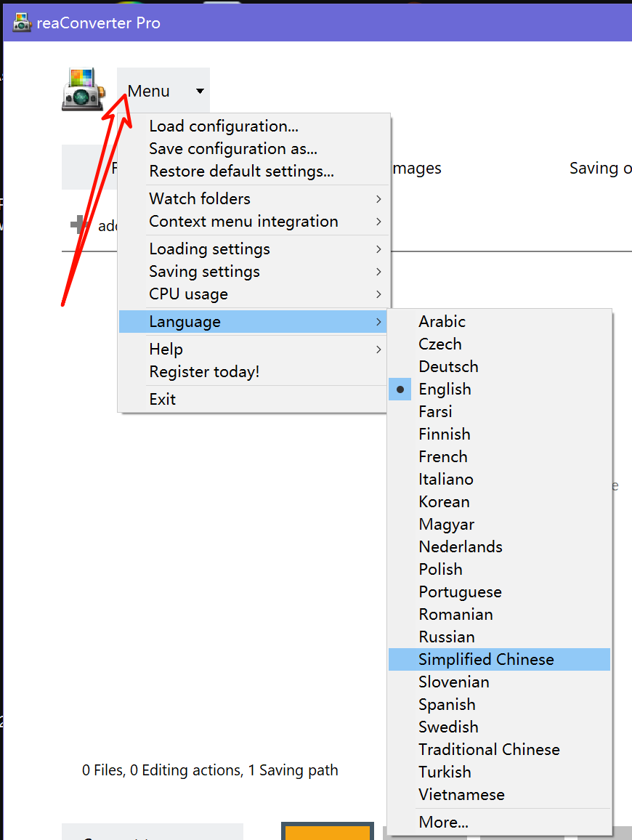Screen dimensions: 632x840
Task: Select Restore default settings...
Action: tap(254, 171)
